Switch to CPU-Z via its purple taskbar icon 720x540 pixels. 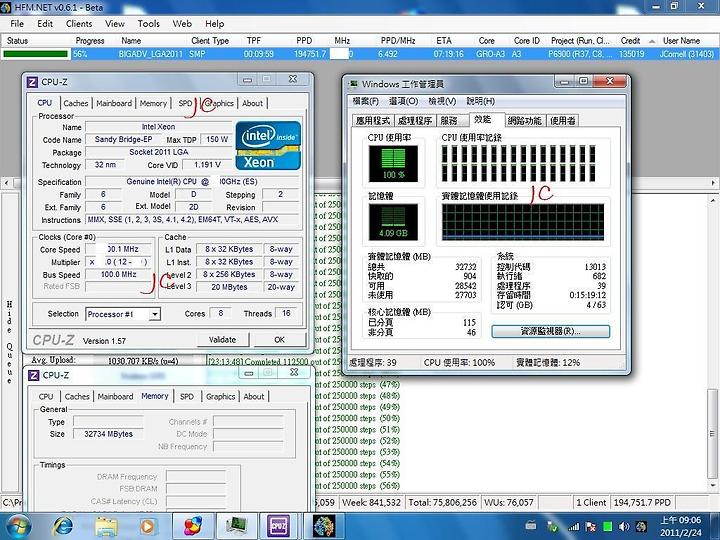click(278, 526)
